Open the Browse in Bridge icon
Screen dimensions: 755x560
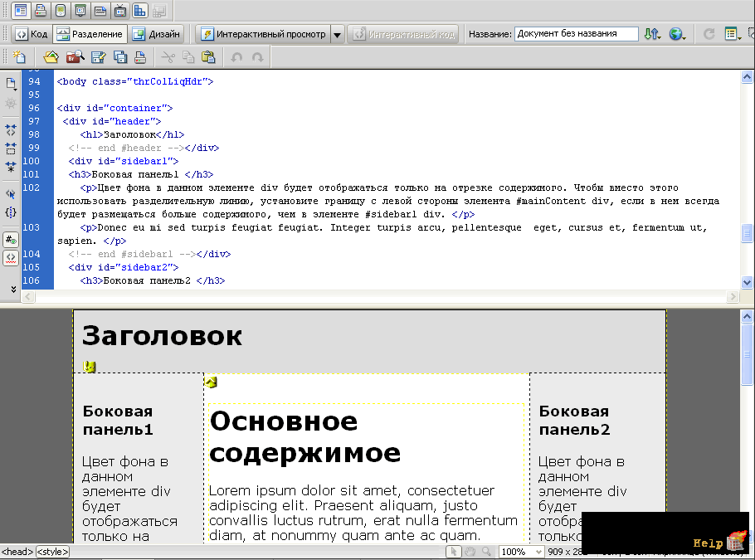[x=75, y=57]
